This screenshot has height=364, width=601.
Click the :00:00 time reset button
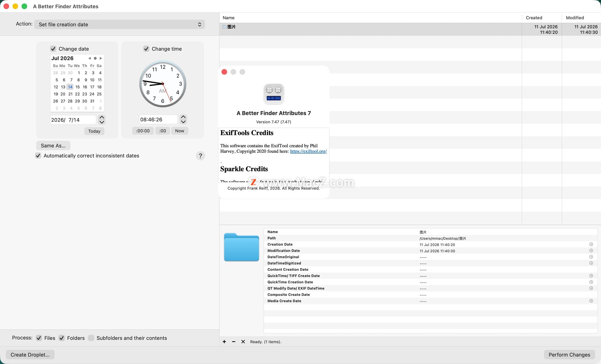[x=143, y=131]
